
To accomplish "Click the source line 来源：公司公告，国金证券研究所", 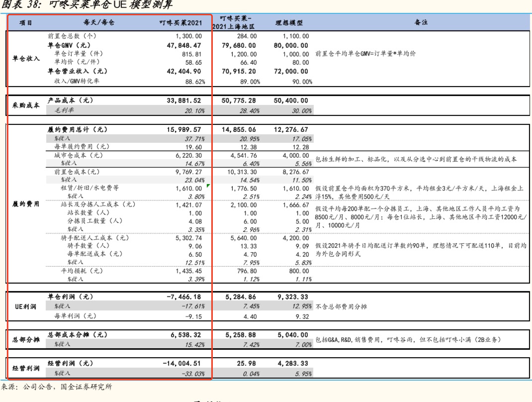I will coord(56,387).
